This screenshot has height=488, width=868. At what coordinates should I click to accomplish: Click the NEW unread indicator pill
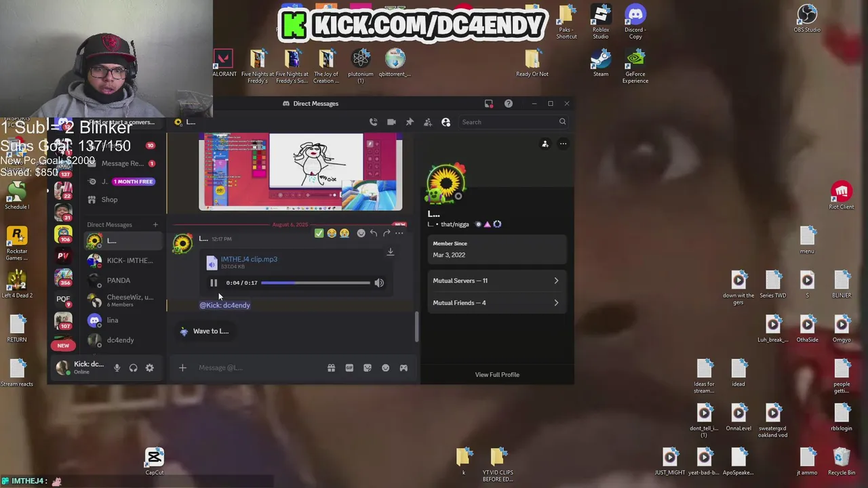pyautogui.click(x=63, y=346)
